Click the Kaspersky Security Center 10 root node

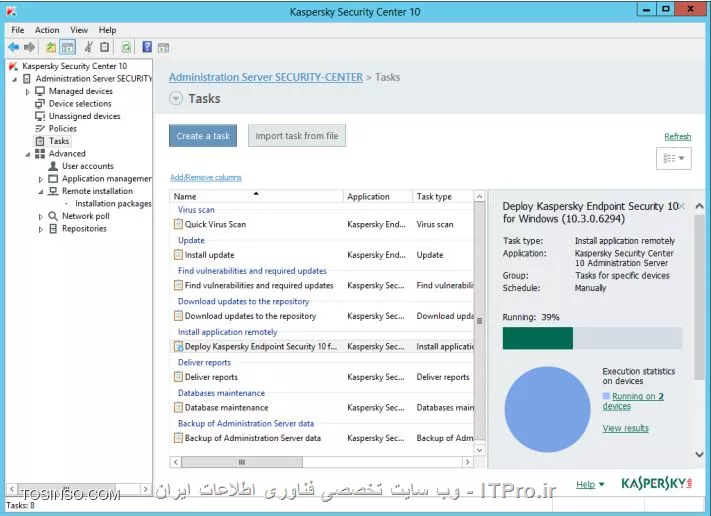[x=74, y=66]
